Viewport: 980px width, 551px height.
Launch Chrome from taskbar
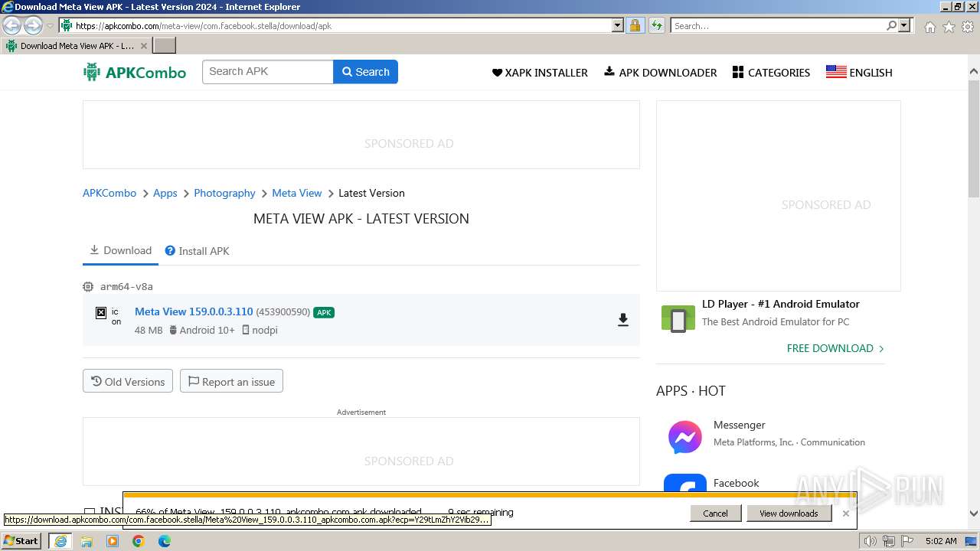click(x=139, y=541)
